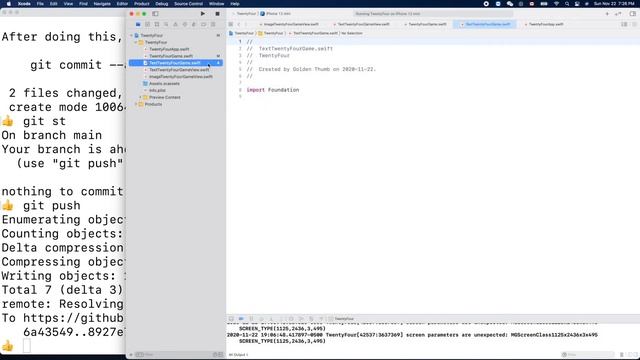Image resolution: width=640 pixels, height=360 pixels.
Task: Click the 'import Foundation' code line
Action: coord(273,90)
